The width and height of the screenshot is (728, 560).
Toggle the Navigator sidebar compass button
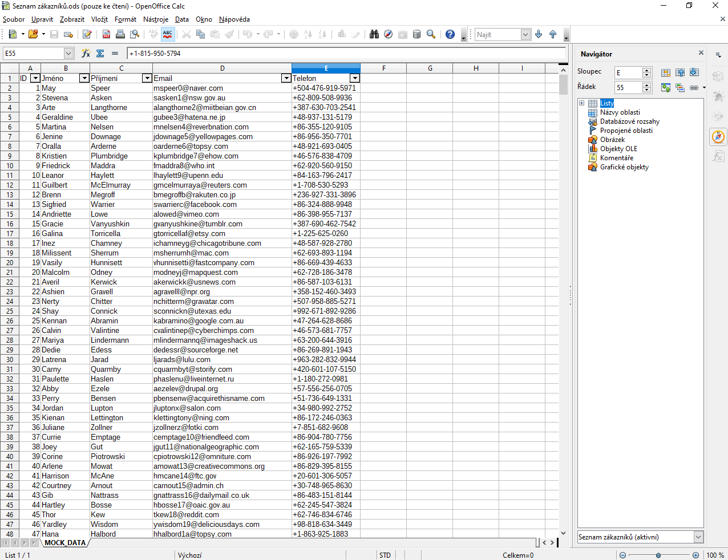coord(718,137)
